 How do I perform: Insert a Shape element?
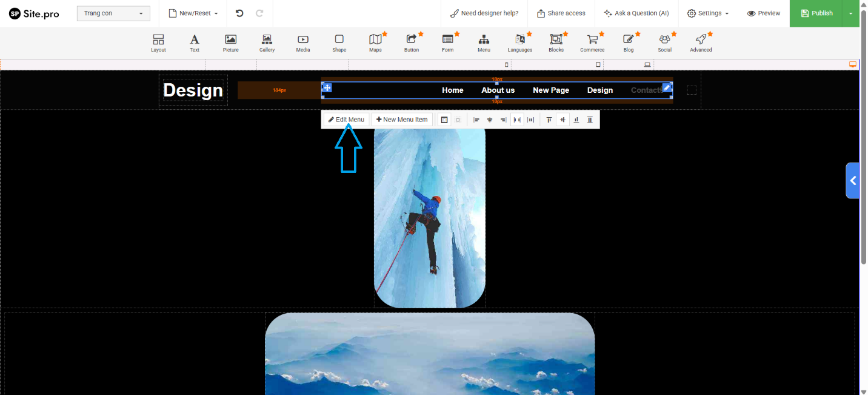(x=339, y=42)
